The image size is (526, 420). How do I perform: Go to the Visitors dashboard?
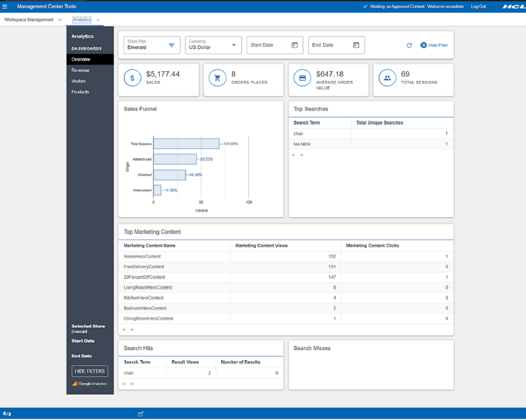(x=78, y=81)
